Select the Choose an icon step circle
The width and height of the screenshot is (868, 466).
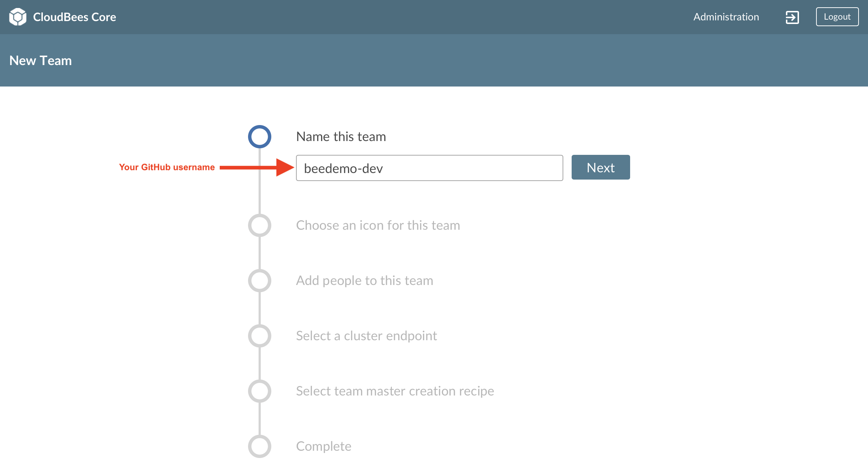(260, 225)
